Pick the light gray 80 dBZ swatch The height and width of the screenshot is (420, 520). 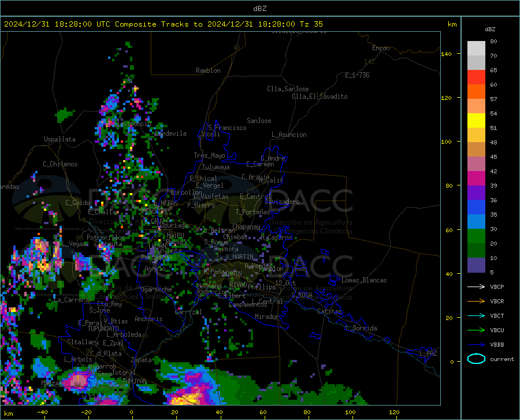pos(476,49)
